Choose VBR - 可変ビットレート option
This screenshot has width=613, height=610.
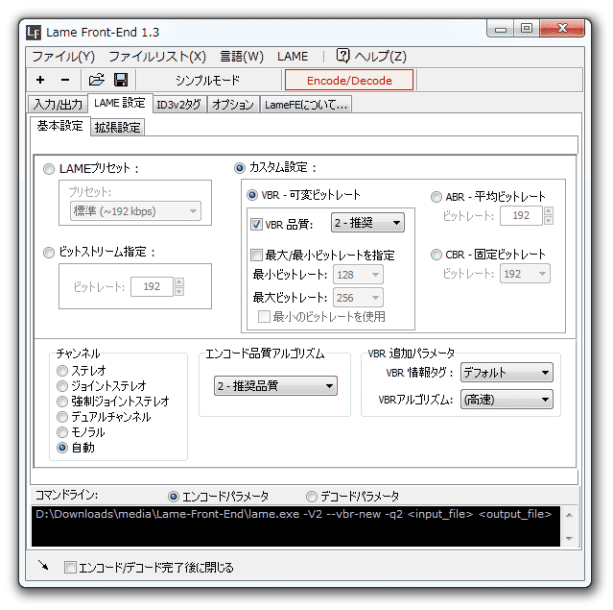coord(252,195)
